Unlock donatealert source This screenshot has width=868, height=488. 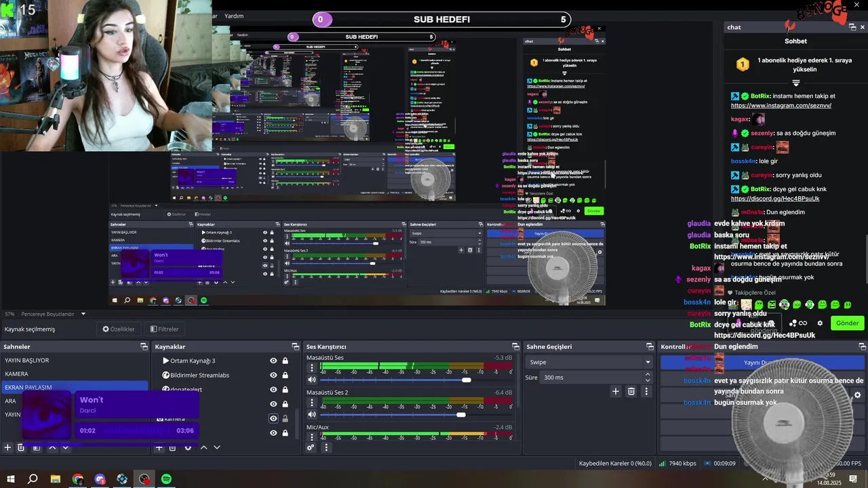(285, 389)
